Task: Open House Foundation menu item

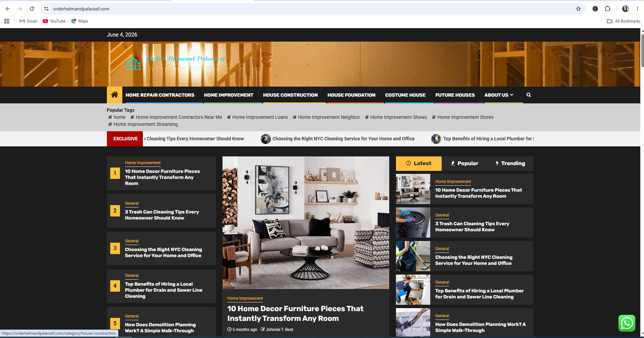Action: 352,95
